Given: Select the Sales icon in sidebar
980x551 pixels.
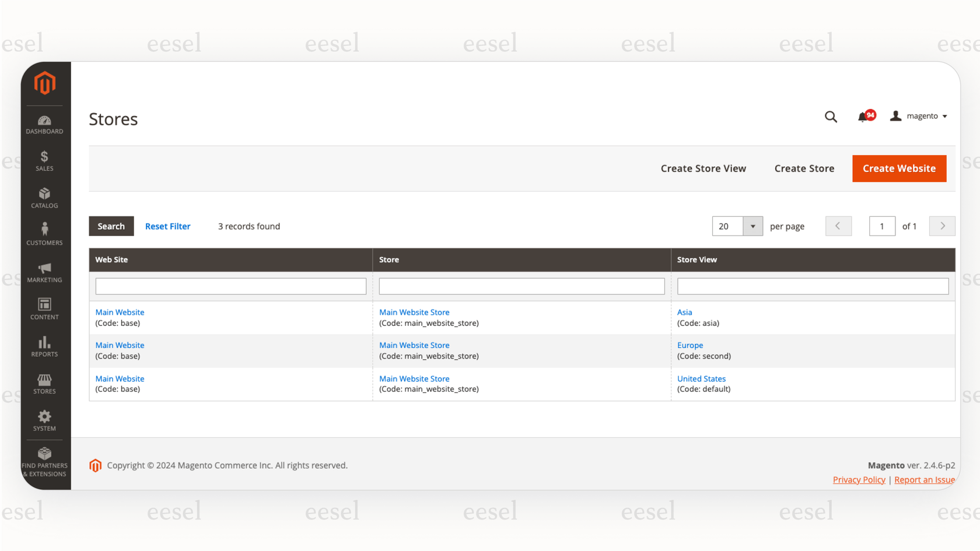Looking at the screenshot, I should pos(44,161).
